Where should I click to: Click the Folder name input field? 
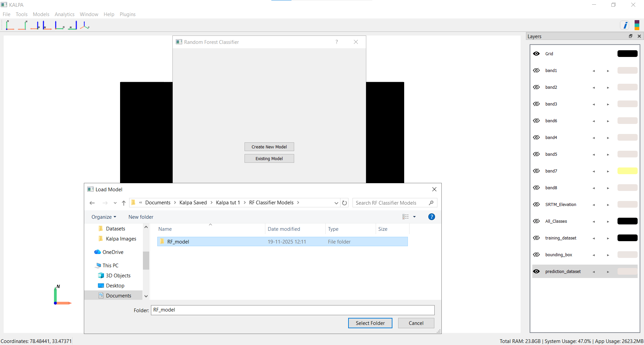(292, 310)
